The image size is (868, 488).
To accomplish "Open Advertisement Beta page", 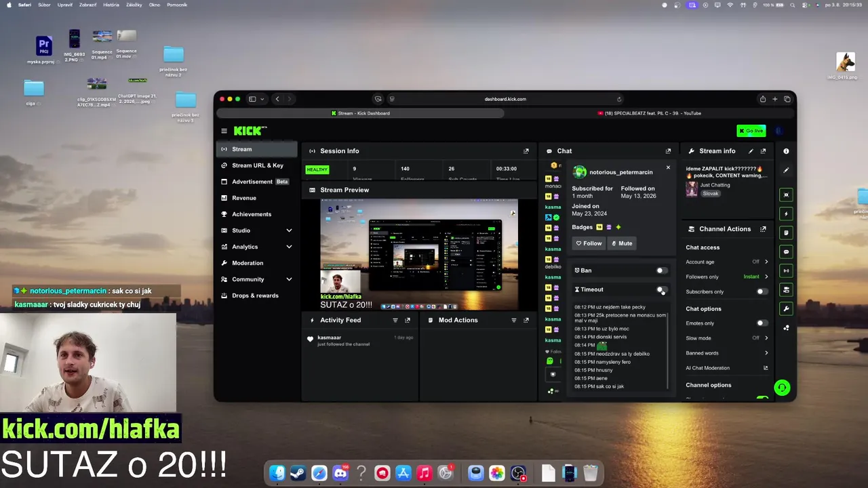I will pyautogui.click(x=257, y=182).
